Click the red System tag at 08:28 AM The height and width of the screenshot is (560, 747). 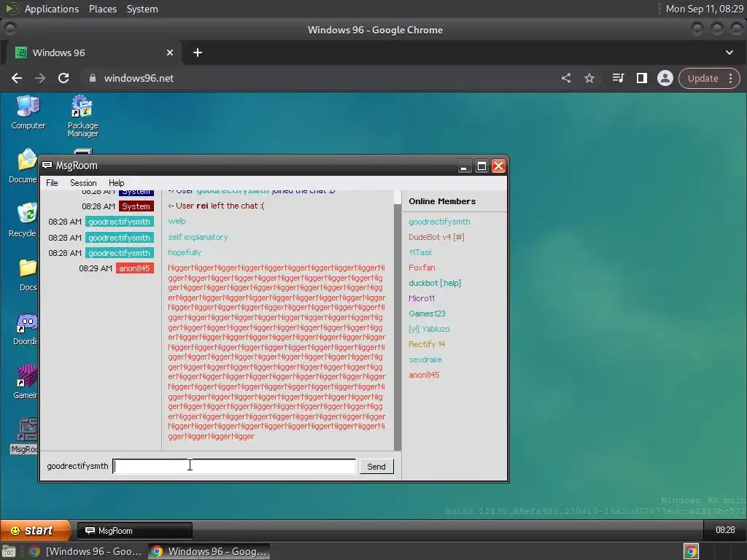coord(136,206)
